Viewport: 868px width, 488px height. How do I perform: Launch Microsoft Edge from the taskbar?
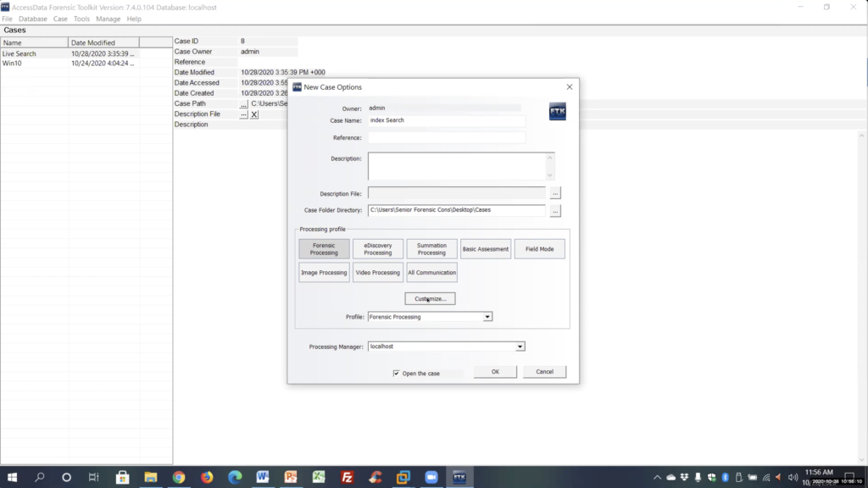pyautogui.click(x=235, y=477)
